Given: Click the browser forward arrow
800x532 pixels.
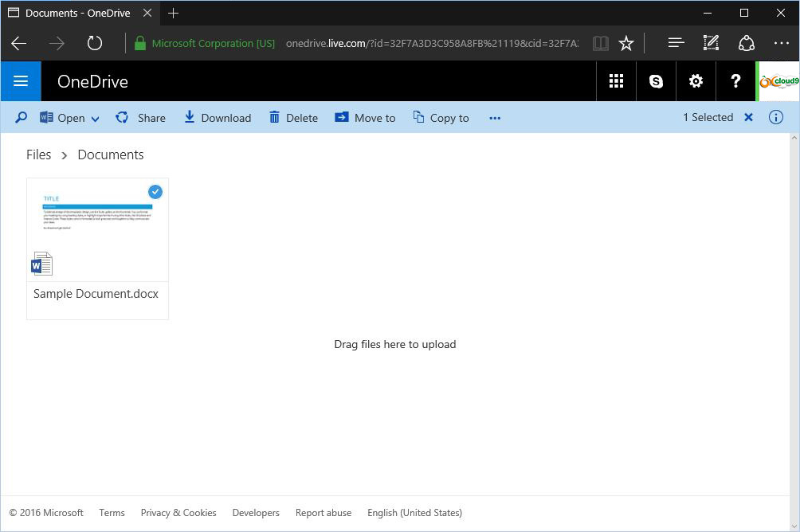Looking at the screenshot, I should click(x=57, y=43).
